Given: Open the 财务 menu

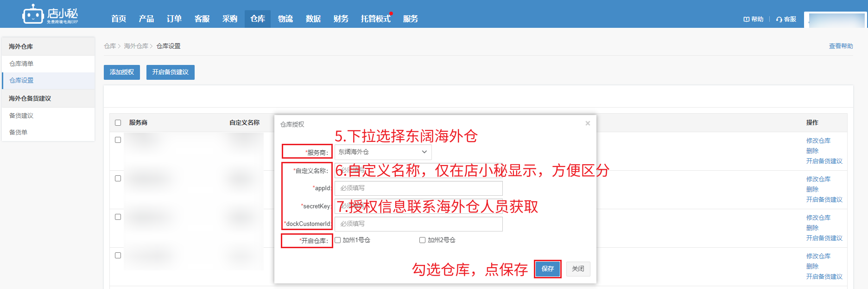Looking at the screenshot, I should (x=341, y=19).
